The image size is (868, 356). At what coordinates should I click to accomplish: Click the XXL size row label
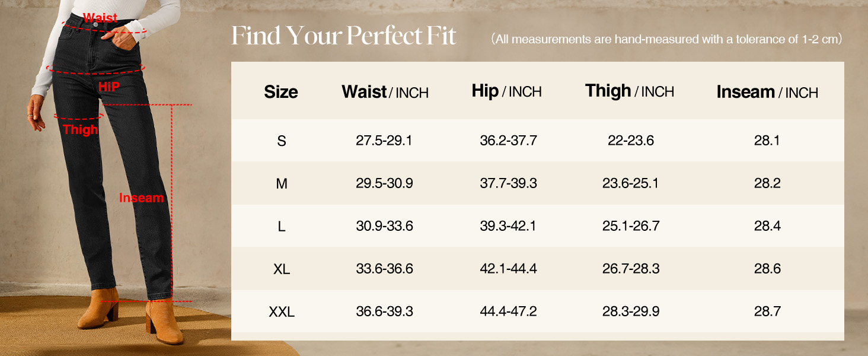click(x=282, y=311)
